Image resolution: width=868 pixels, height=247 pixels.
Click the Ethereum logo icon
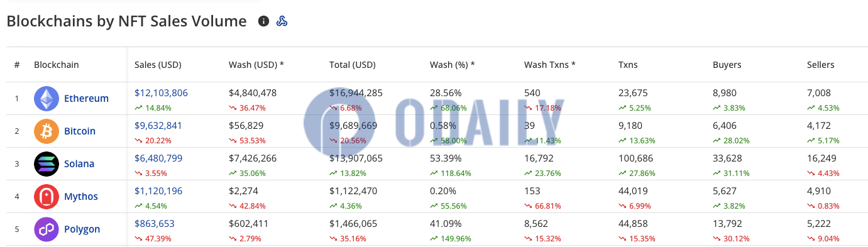point(47,99)
